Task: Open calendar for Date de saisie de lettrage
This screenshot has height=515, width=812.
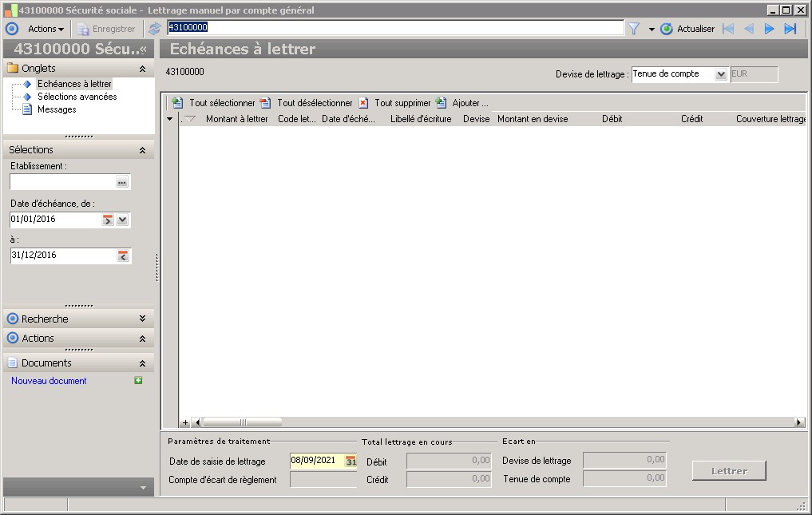Action: point(351,461)
